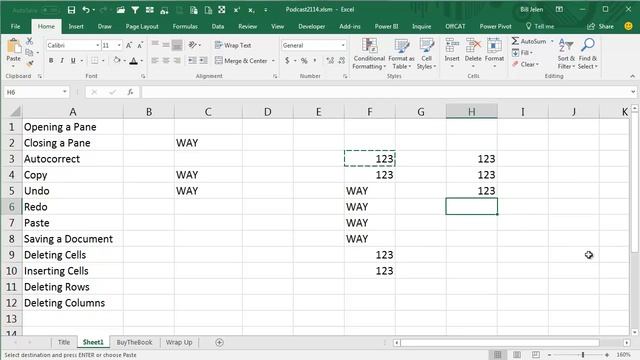Click the Cut scissors icon
This screenshot has width=640, height=360.
[29, 41]
